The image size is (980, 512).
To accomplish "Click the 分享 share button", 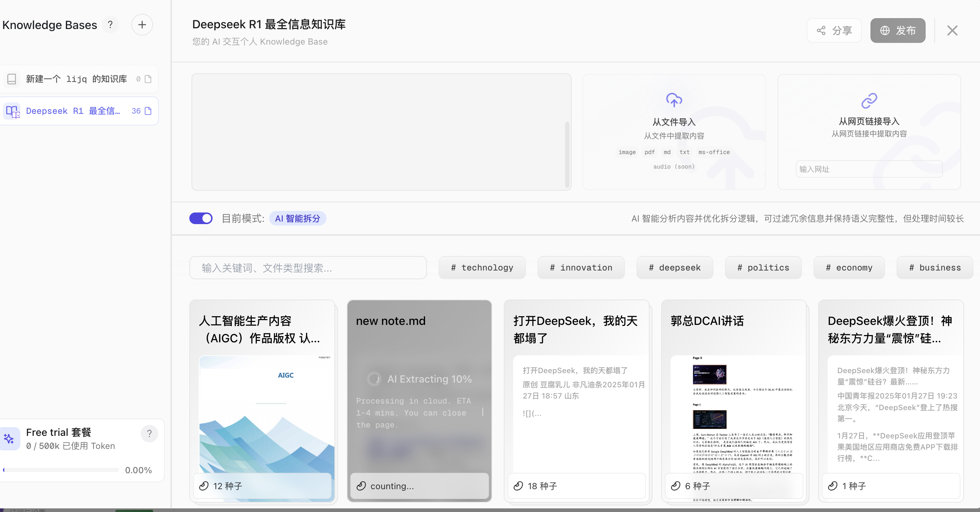I will click(834, 30).
